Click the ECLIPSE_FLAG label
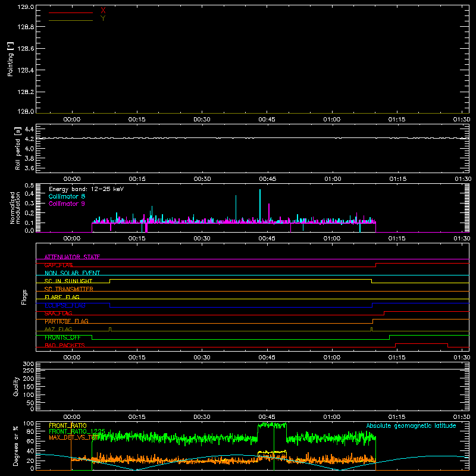The height and width of the screenshot is (476, 476). (x=65, y=305)
